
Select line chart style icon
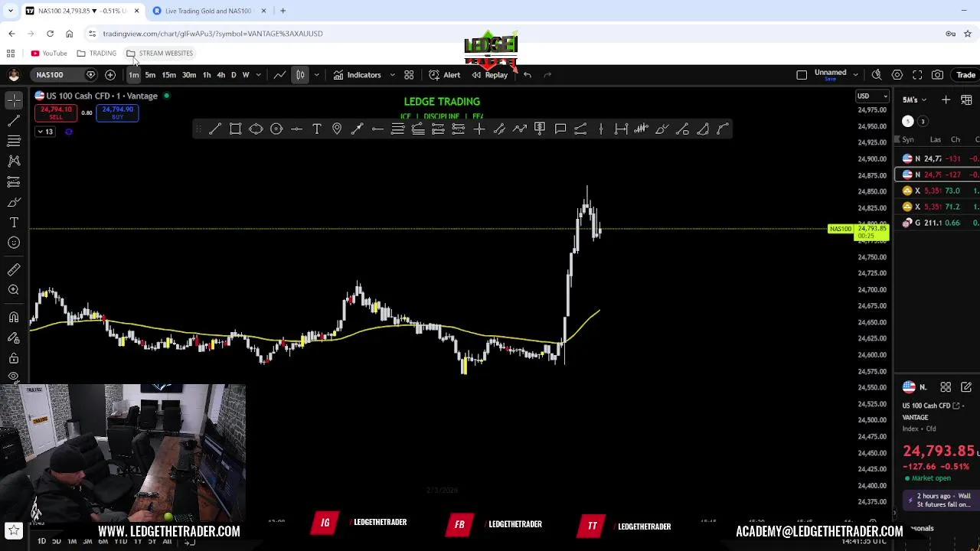coord(280,75)
